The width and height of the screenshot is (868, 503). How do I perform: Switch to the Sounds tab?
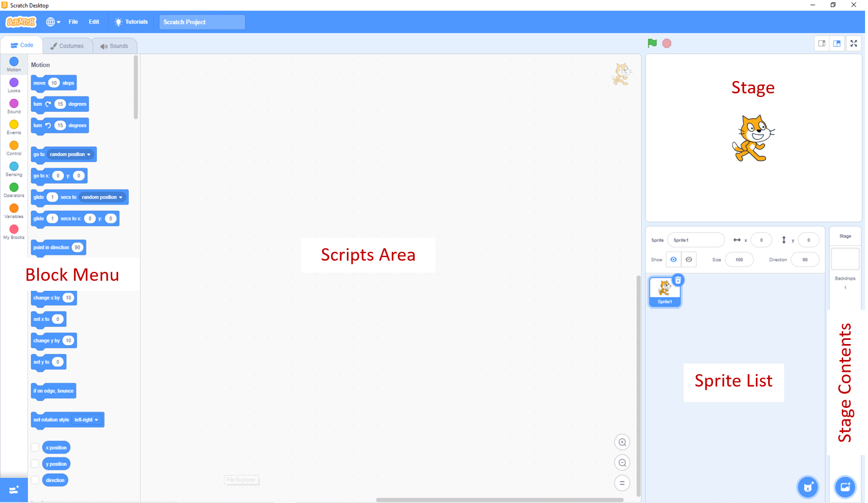(x=114, y=46)
